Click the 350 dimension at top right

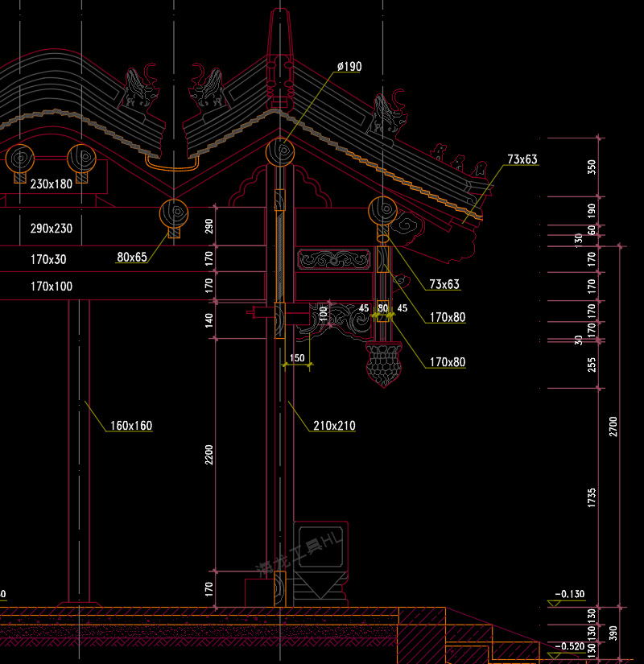[x=592, y=167]
